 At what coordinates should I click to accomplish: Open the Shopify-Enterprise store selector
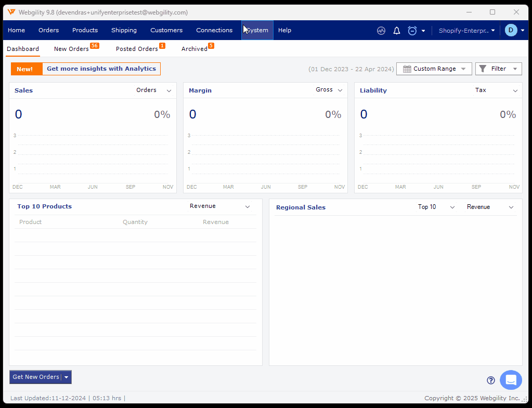pyautogui.click(x=466, y=31)
